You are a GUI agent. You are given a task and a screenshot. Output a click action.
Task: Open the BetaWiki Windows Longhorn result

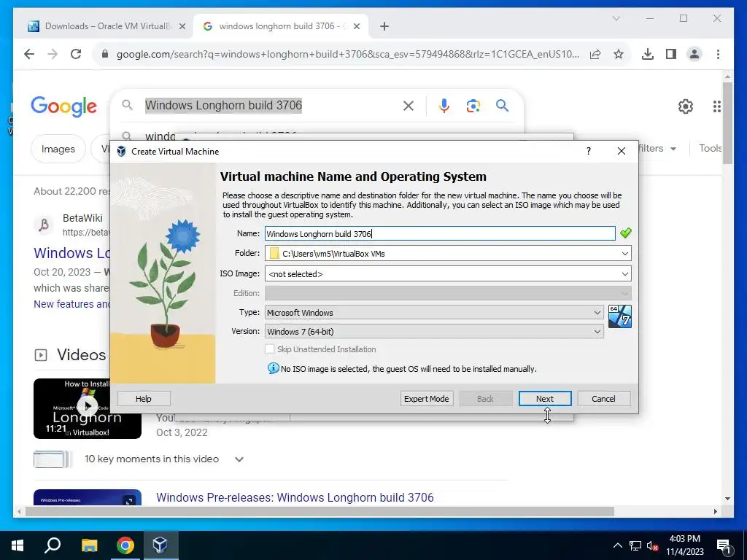click(71, 253)
